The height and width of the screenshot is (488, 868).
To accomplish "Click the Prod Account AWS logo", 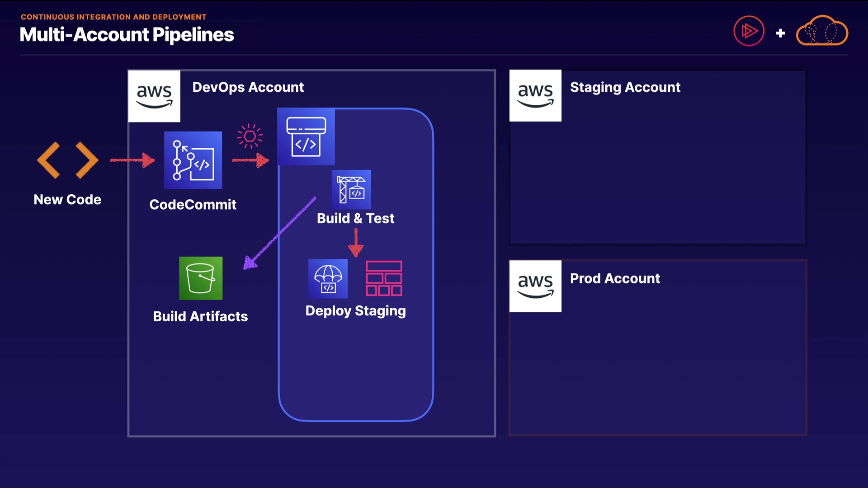I will [x=535, y=286].
